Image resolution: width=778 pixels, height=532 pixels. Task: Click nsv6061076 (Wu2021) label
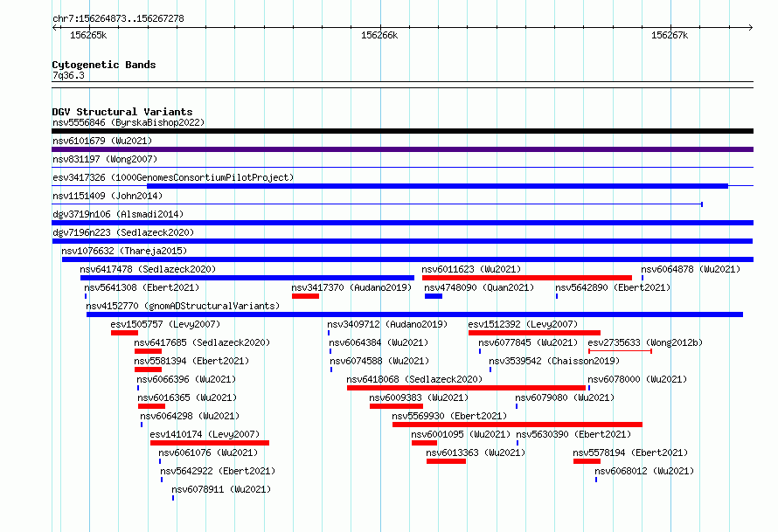click(208, 453)
